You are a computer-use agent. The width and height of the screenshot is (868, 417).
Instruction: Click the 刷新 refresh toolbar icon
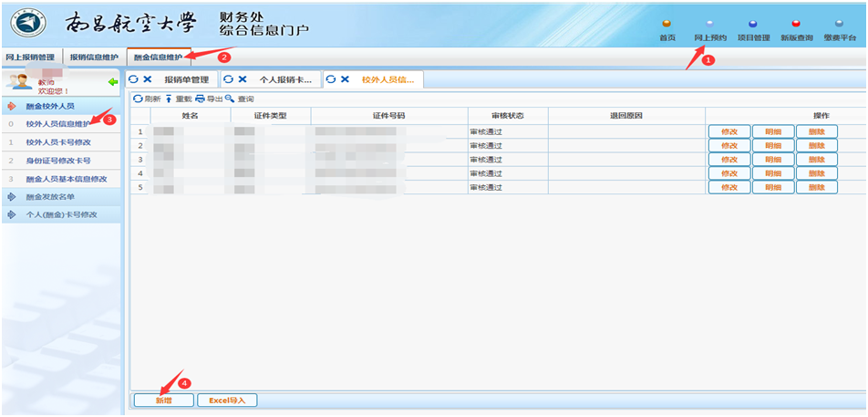pos(139,99)
